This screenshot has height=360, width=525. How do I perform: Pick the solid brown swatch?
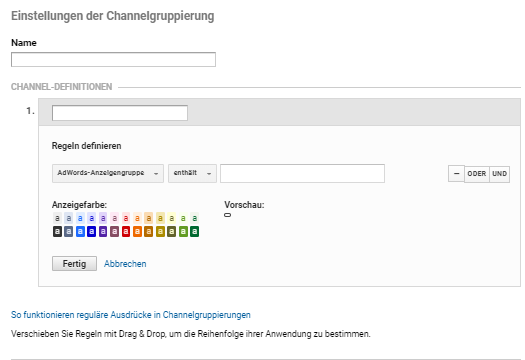149,231
